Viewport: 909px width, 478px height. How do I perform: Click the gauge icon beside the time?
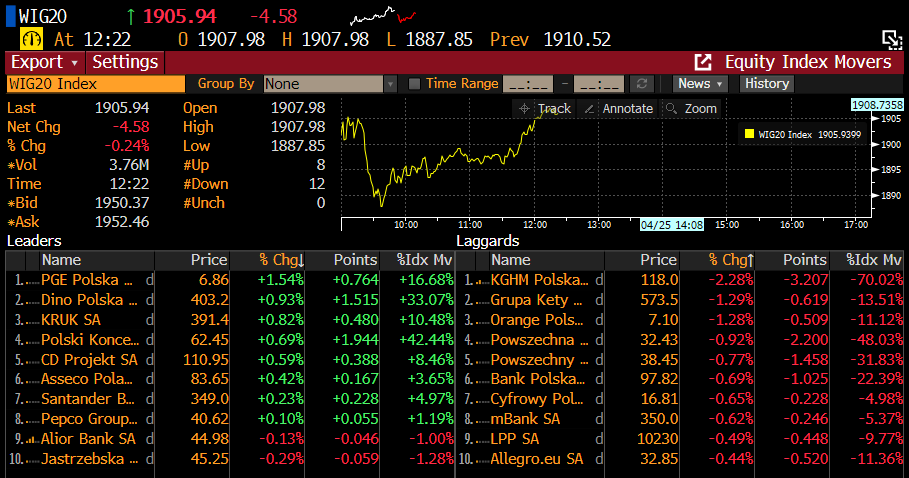32,39
